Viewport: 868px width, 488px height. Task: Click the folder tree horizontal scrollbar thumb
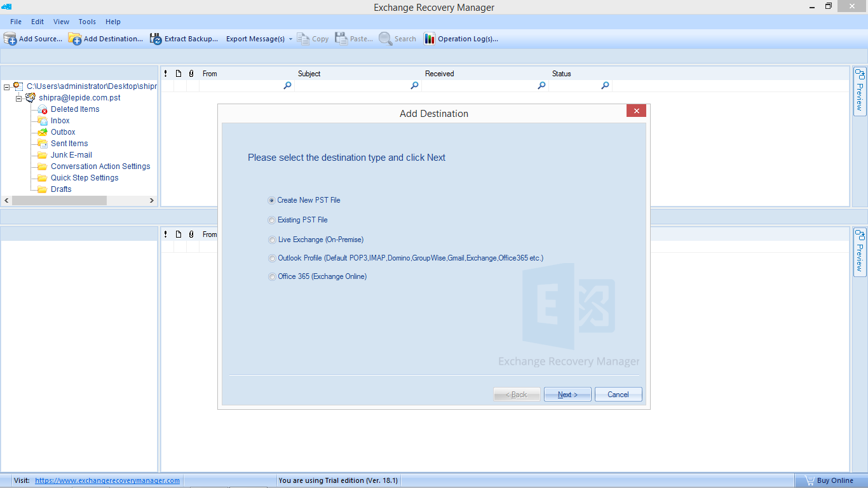pyautogui.click(x=59, y=201)
